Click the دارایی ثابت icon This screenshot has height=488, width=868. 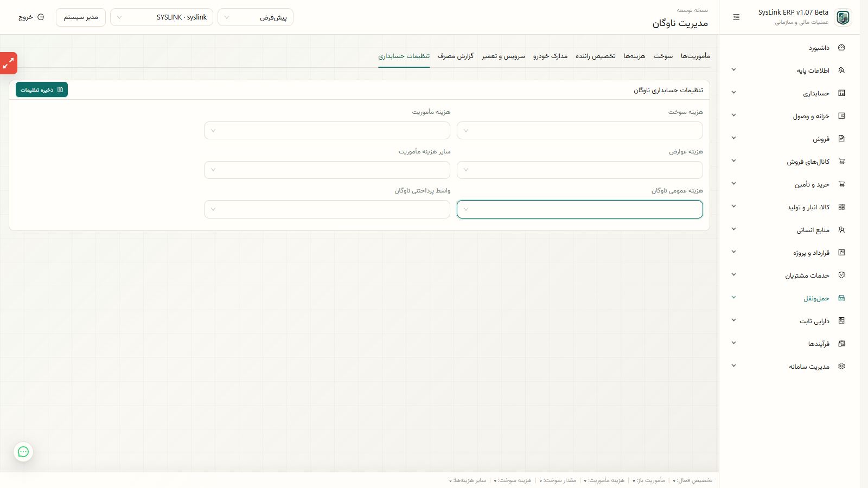pos(841,321)
